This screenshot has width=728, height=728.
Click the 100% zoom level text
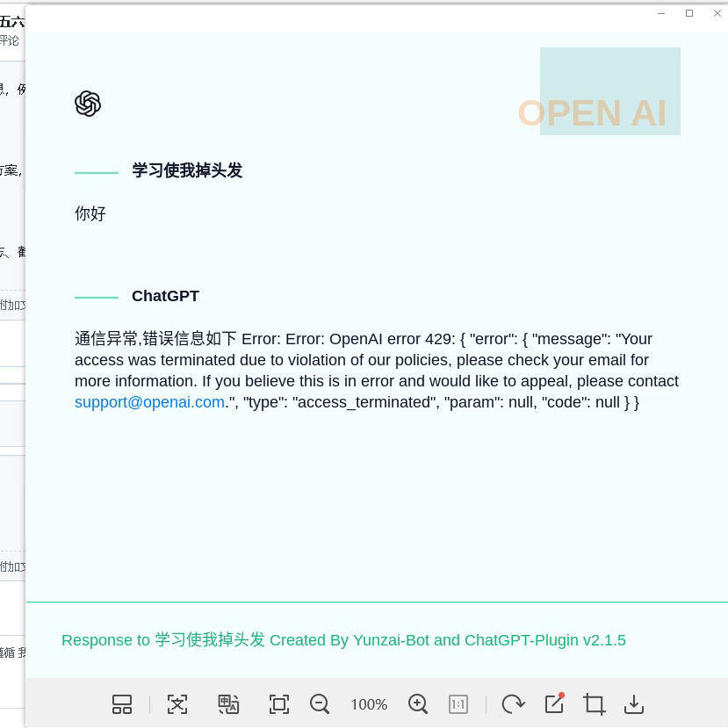(x=369, y=704)
